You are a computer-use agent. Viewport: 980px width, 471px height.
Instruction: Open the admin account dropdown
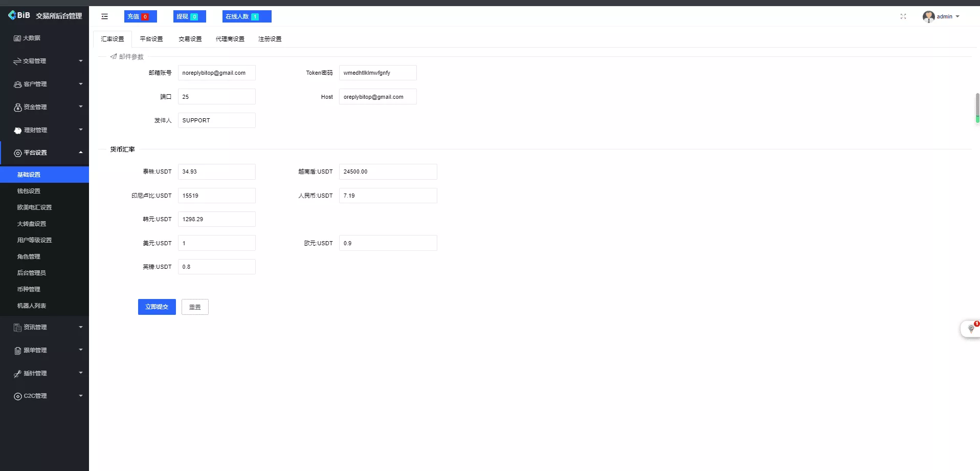[941, 16]
